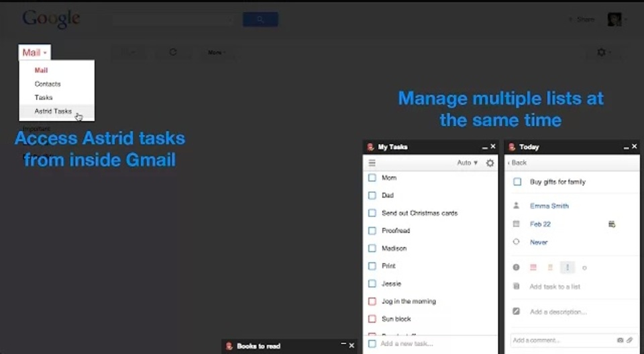Viewport: 644px width, 354px height.
Task: Choose Contacts from the dropdown menu
Action: click(48, 84)
